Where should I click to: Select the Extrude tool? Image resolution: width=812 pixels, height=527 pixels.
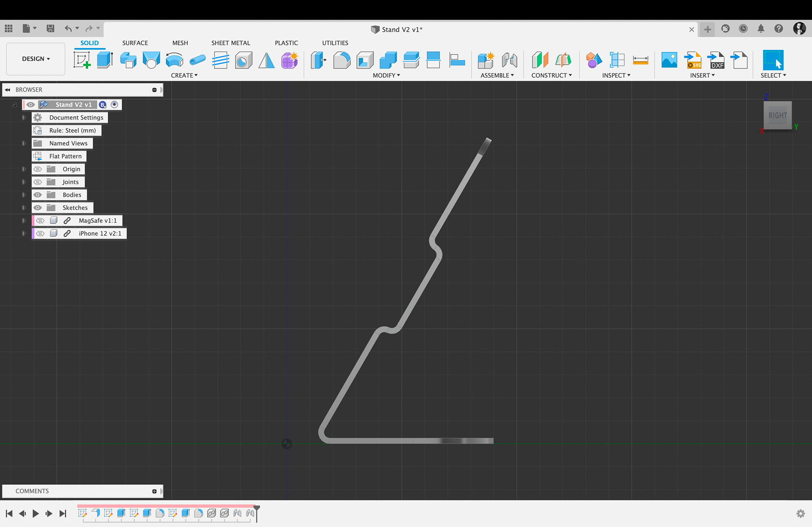[105, 60]
